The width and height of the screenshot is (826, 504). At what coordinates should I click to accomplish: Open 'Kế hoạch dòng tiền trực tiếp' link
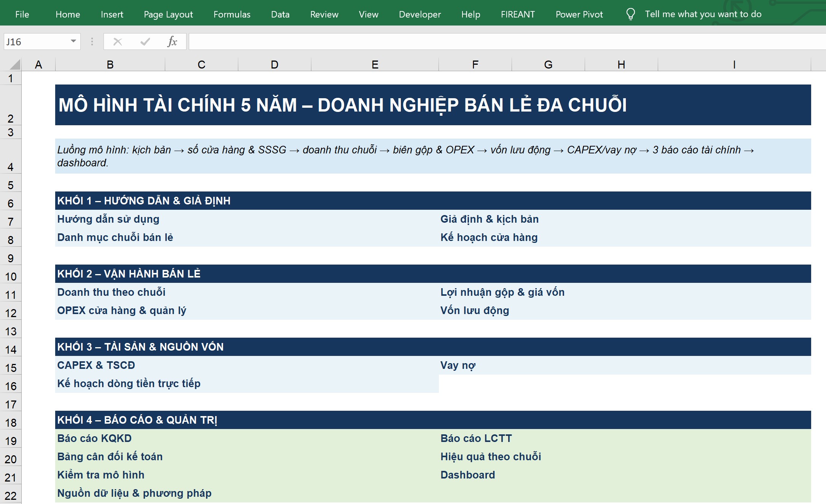point(129,384)
